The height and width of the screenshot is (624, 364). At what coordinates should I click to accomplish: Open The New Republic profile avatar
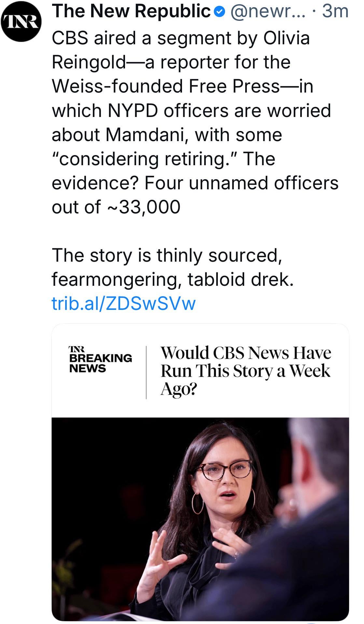point(21,22)
